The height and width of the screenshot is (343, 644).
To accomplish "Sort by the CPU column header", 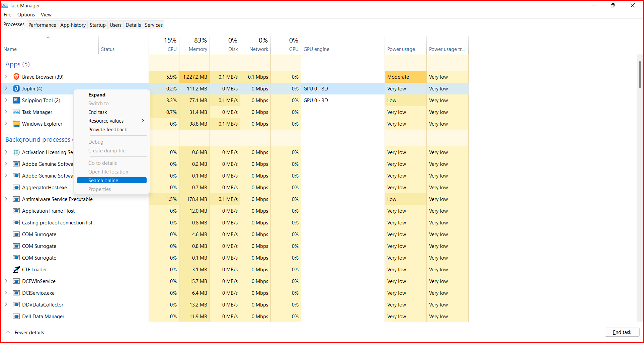I will point(164,45).
